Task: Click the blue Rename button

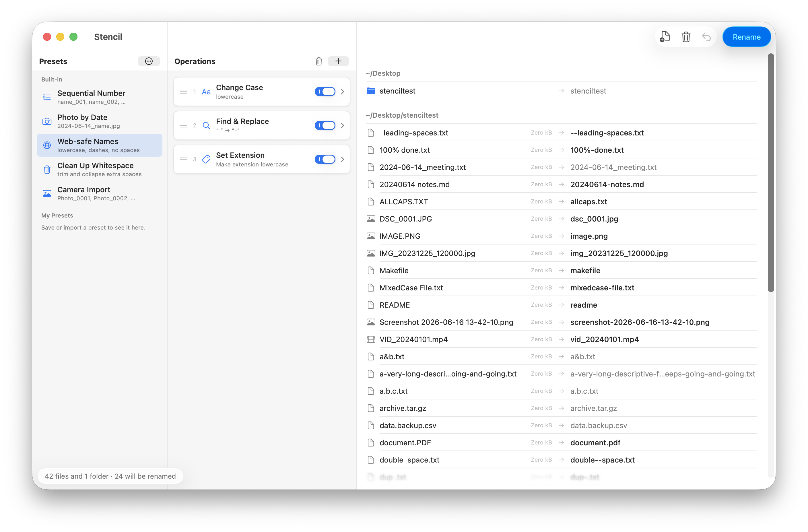Action: tap(746, 37)
